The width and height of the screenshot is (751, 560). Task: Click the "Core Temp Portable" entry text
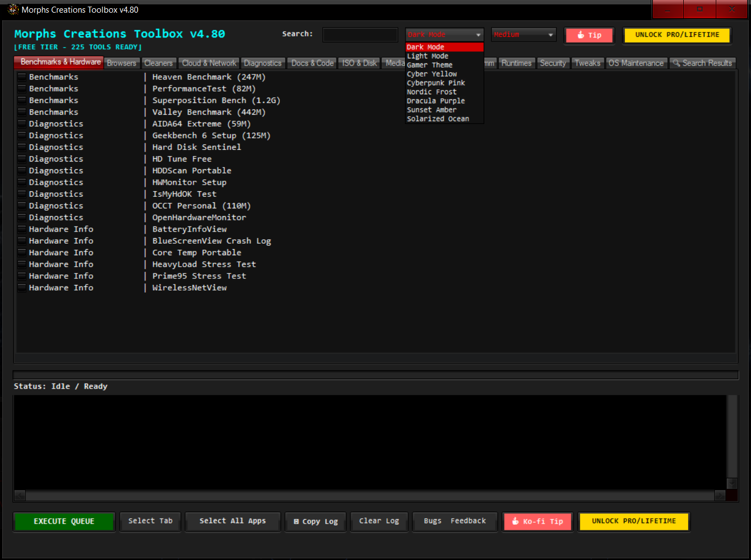[x=197, y=252]
